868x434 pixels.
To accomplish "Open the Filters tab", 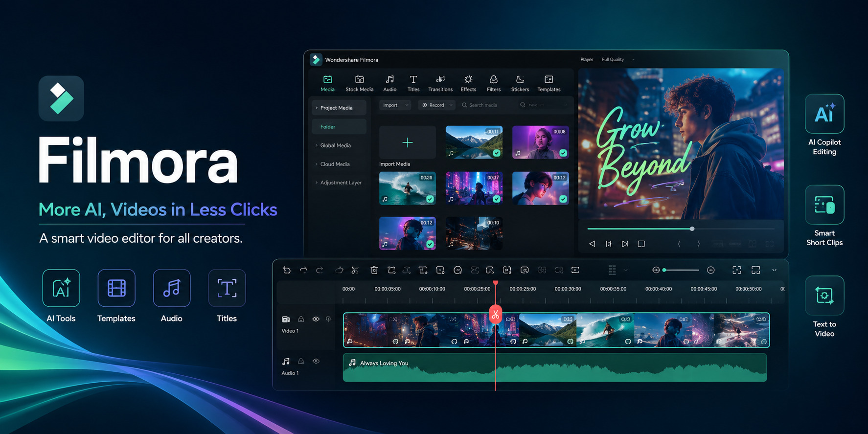I will point(494,83).
